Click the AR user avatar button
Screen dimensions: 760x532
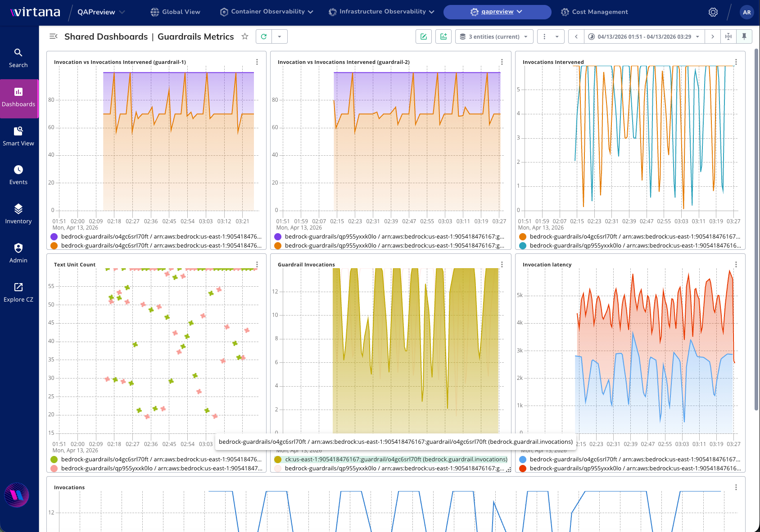pyautogui.click(x=746, y=12)
